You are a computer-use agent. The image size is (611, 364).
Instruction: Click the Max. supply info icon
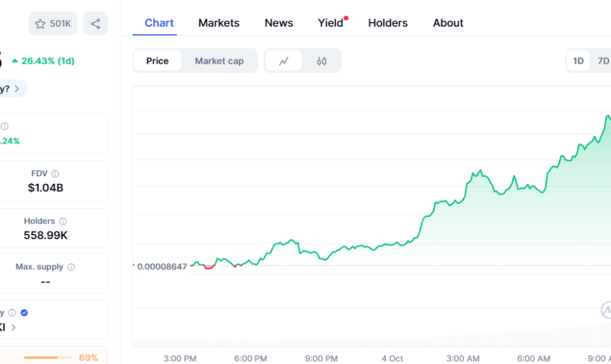point(71,267)
